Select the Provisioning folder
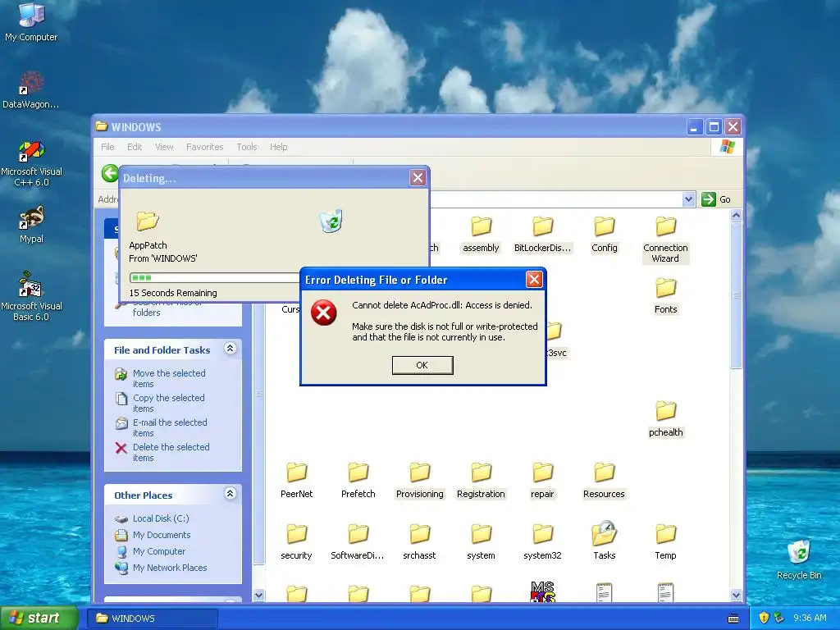This screenshot has height=630, width=840. pos(419,480)
